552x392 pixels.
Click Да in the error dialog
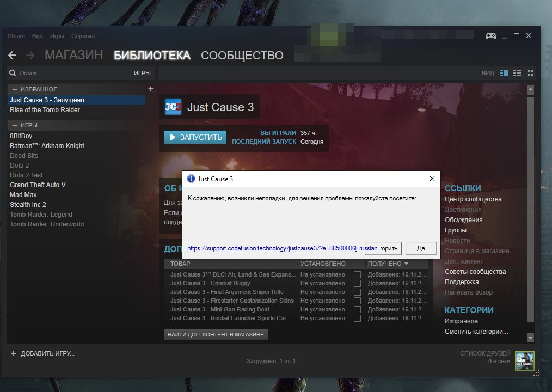(x=421, y=248)
